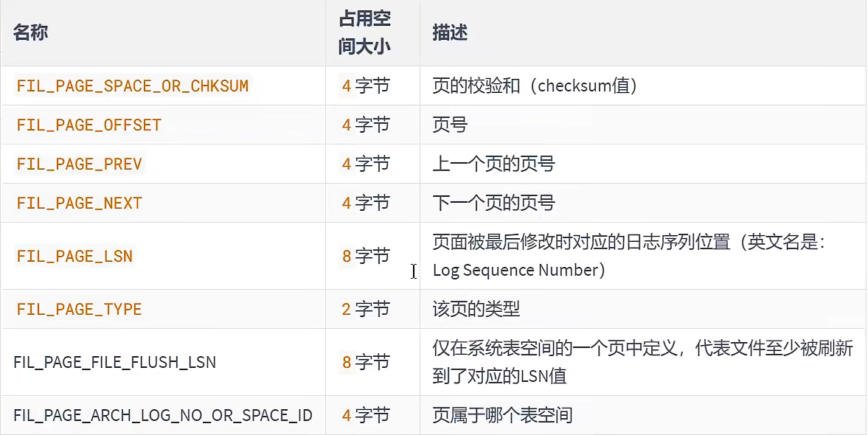Click the FIL_PAGE_FILE_FLUSH_LSN row name
The image size is (868, 435).
(114, 363)
